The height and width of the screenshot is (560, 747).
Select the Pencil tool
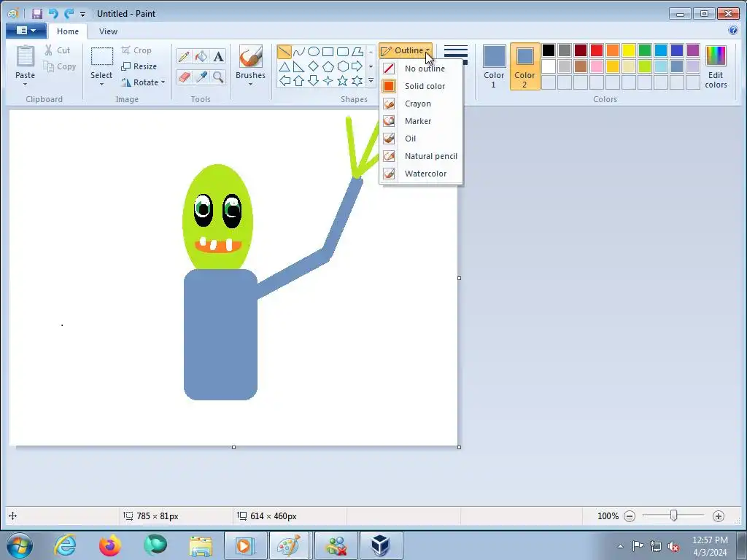(183, 57)
